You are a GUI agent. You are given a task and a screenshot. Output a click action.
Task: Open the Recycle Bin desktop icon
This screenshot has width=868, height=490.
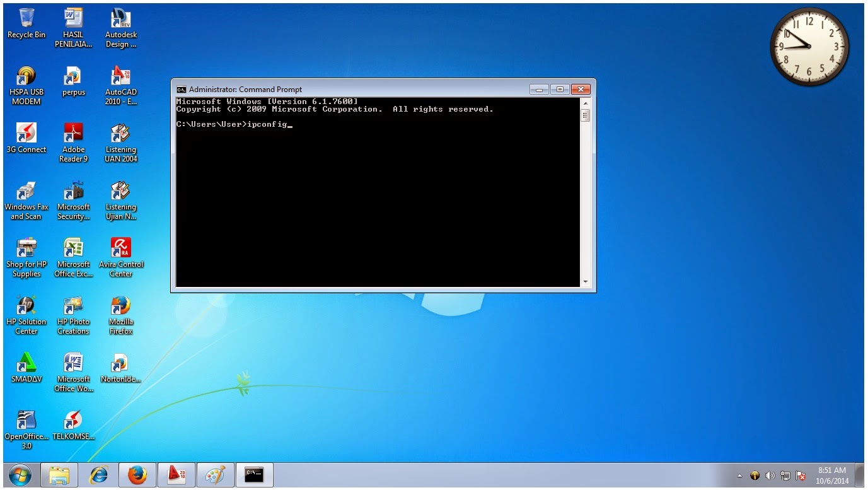[x=26, y=24]
